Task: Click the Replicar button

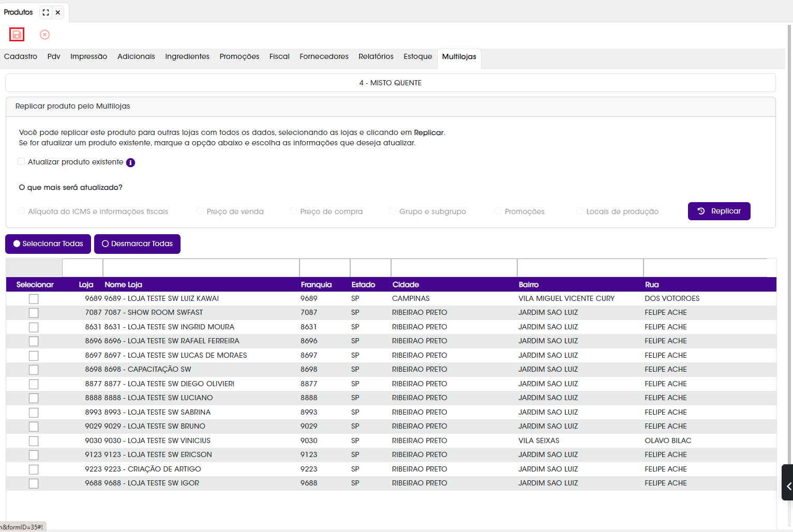Action: 719,211
